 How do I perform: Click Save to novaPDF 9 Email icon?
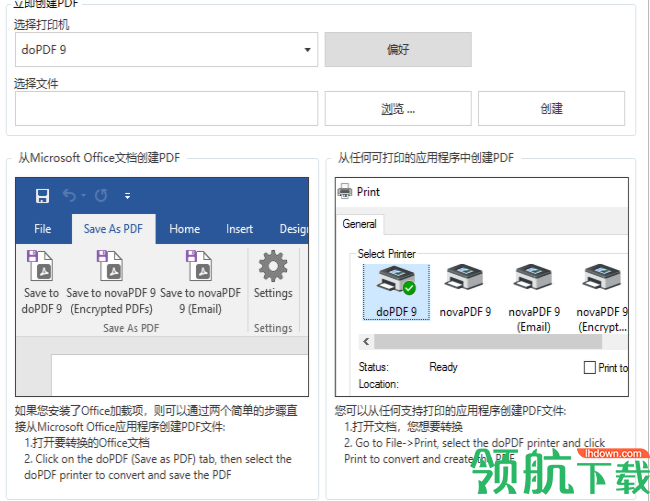click(199, 266)
